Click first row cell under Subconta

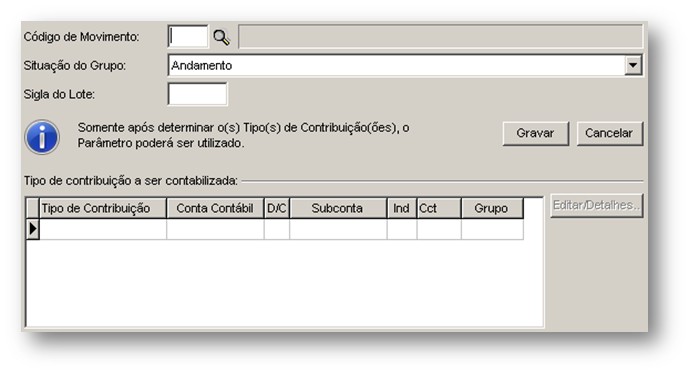338,229
